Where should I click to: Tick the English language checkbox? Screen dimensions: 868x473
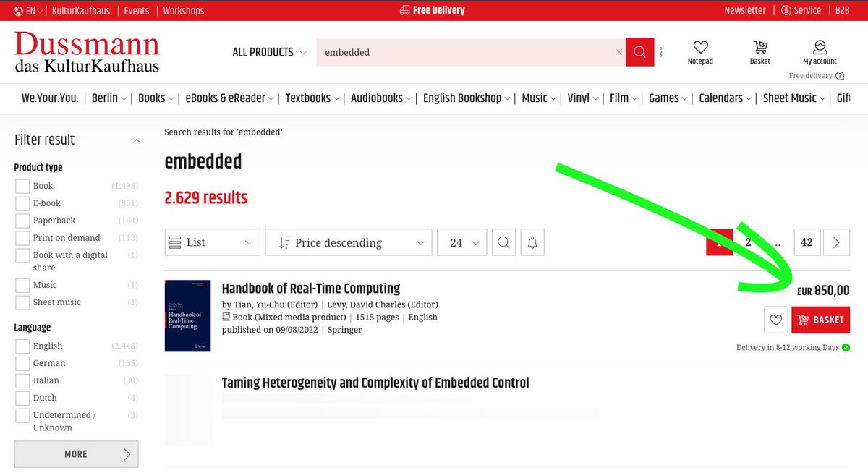22,346
